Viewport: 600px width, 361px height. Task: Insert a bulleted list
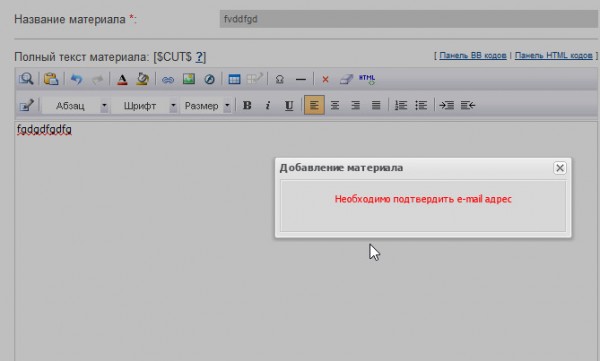click(x=421, y=105)
